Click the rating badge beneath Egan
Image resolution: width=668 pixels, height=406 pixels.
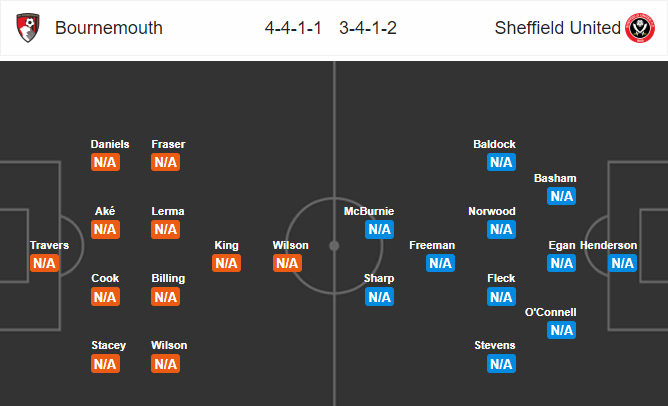pos(561,264)
